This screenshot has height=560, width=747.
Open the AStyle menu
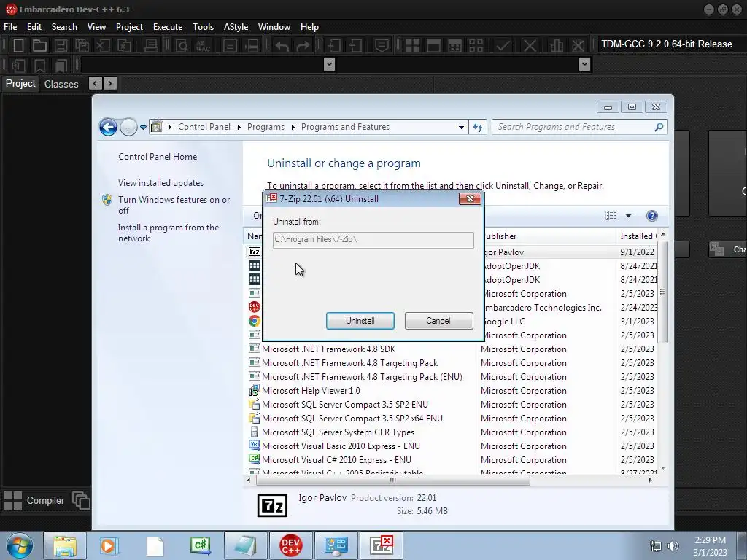point(236,27)
